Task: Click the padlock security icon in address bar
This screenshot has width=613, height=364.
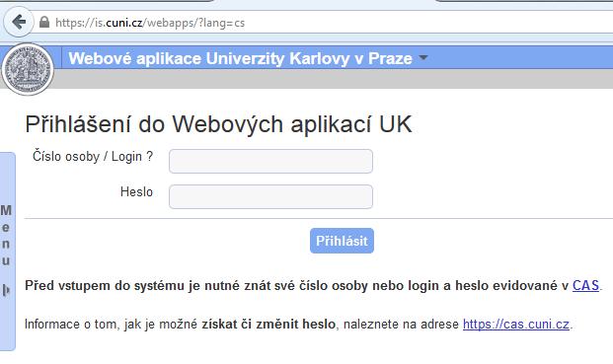Action: (x=44, y=23)
